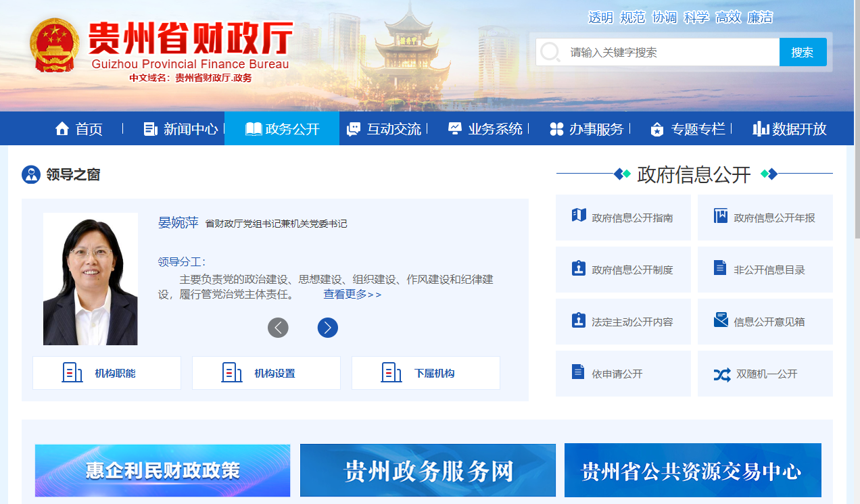The image size is (860, 504).
Task: Click the bookmark icon for 政府信息公开年报
Action: coord(720,216)
